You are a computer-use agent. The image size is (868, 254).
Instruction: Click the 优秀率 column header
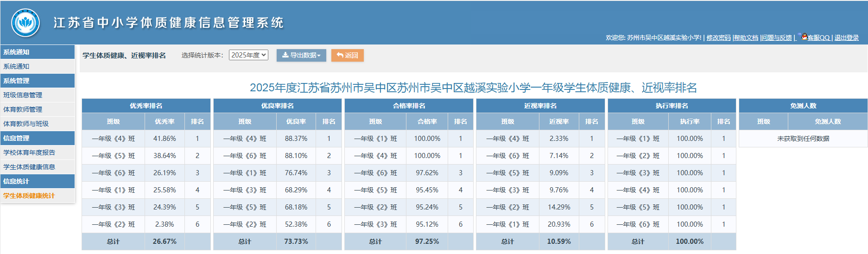coord(165,121)
